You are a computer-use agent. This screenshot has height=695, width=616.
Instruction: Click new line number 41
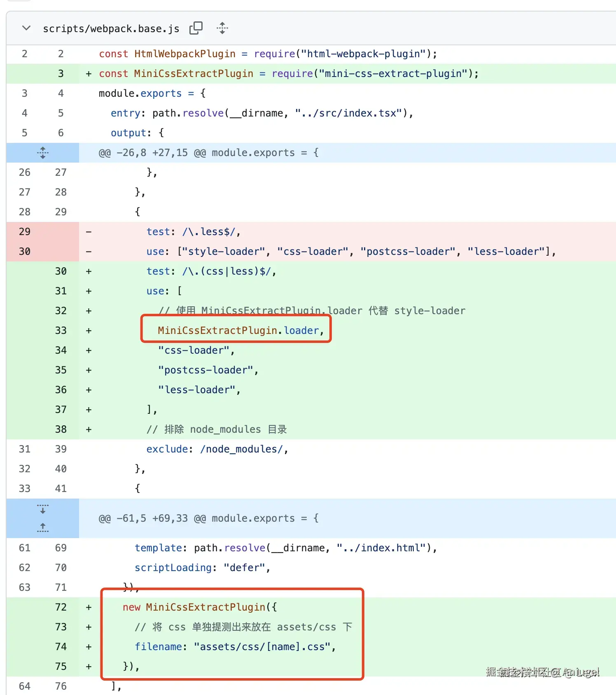pyautogui.click(x=61, y=489)
